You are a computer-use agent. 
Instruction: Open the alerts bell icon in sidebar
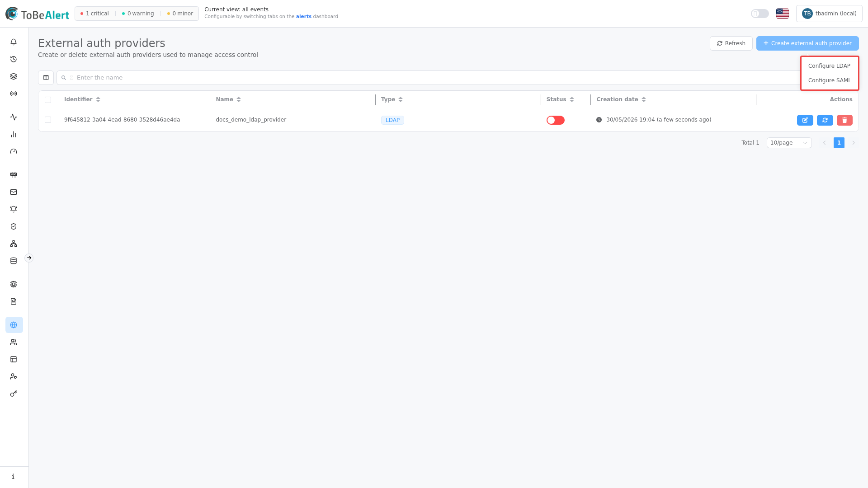[14, 42]
